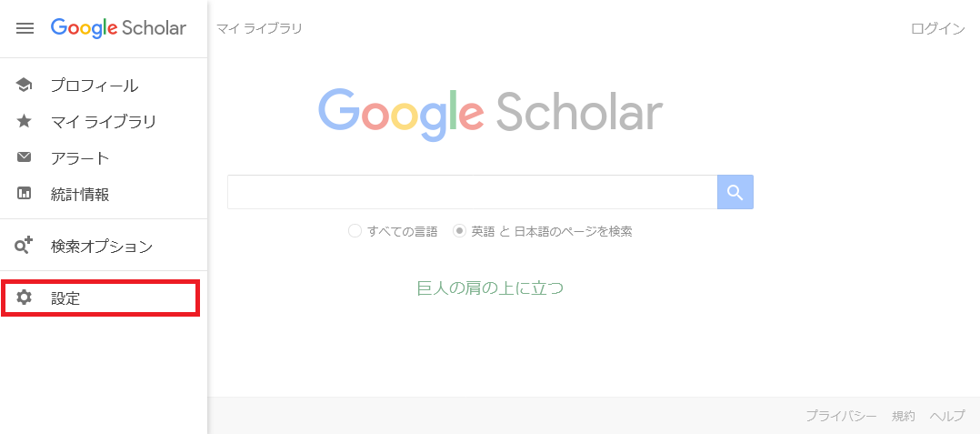The height and width of the screenshot is (434, 980).
Task: Click the gear settings icon
Action: point(24,298)
